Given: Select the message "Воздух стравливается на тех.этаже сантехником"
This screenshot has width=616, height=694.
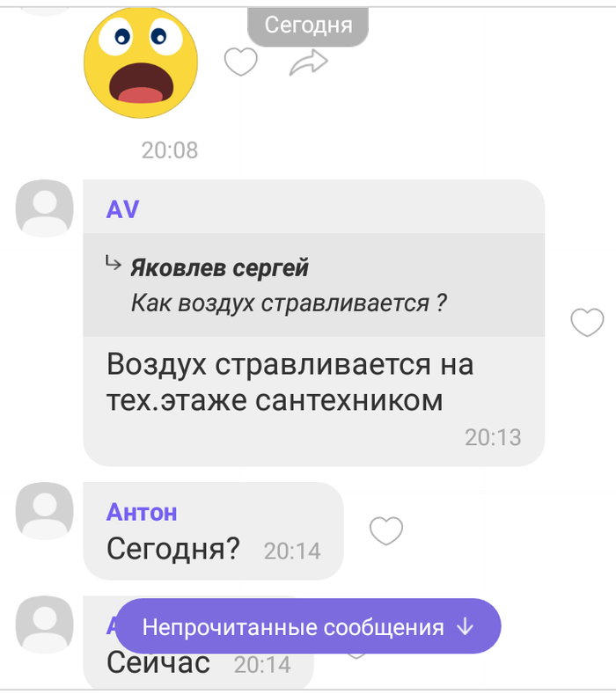Looking at the screenshot, I should (290, 383).
